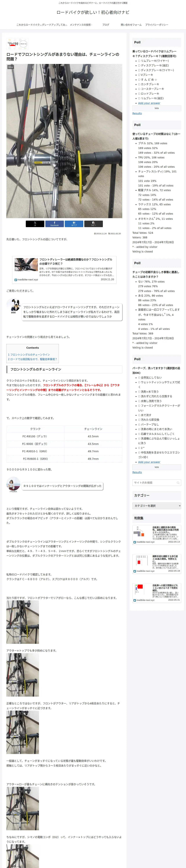This screenshot has height=868, width=186.
Task: Copy the article URL with コピー button
Action: pos(93,224)
